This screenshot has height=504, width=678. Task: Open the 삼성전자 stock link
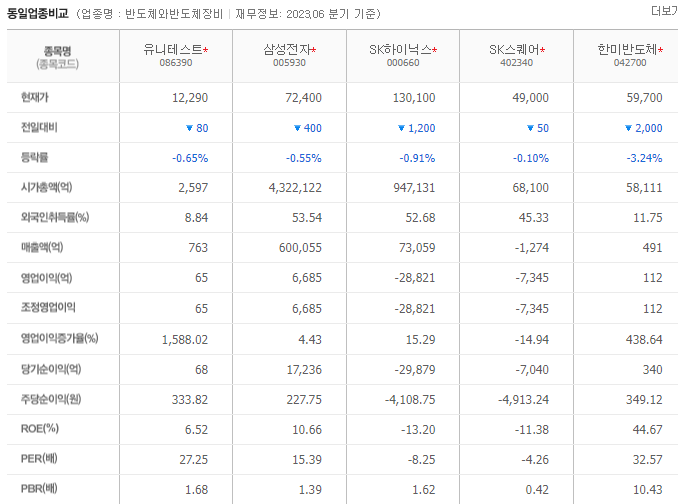287,50
